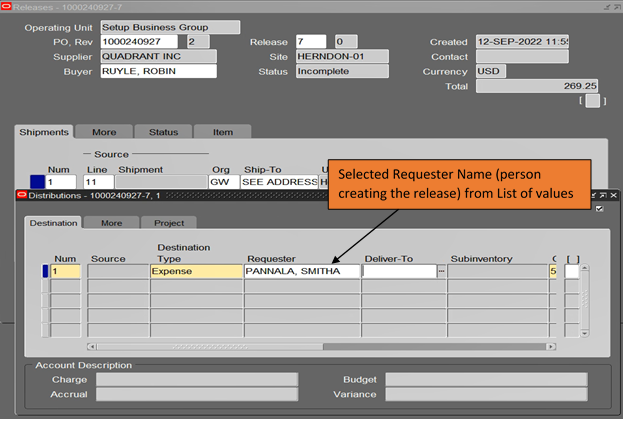Close the Distributions window

click(x=613, y=195)
